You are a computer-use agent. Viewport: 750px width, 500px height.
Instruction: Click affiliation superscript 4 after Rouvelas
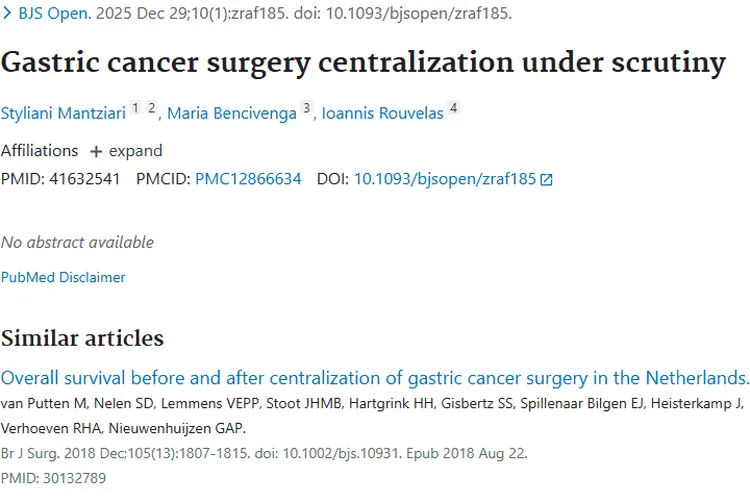pyautogui.click(x=453, y=108)
